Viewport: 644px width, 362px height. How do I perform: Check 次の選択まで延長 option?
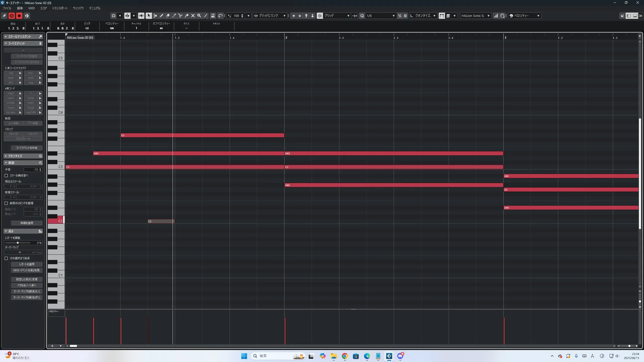[6, 258]
